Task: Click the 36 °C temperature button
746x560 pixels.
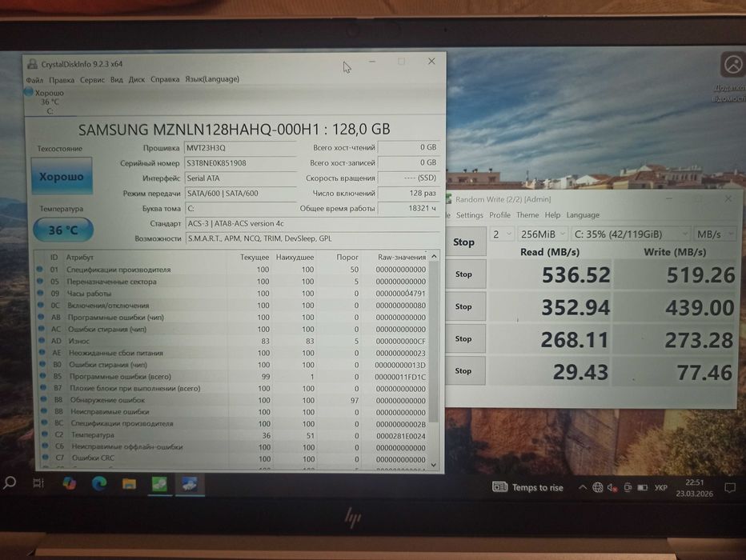Action: pyautogui.click(x=63, y=230)
